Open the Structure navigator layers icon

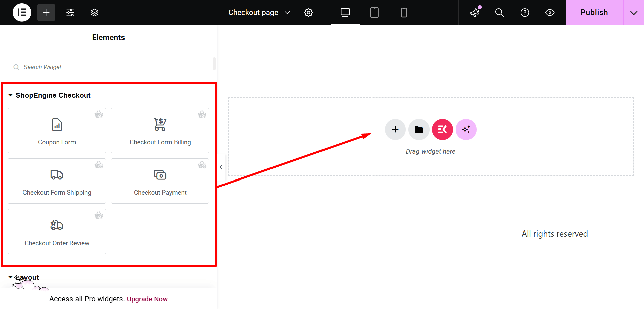click(x=94, y=12)
